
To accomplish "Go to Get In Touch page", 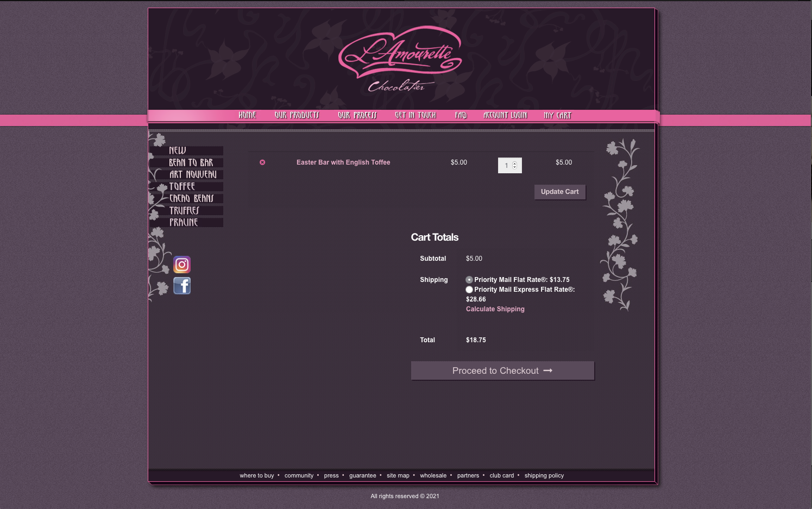I will tap(416, 115).
